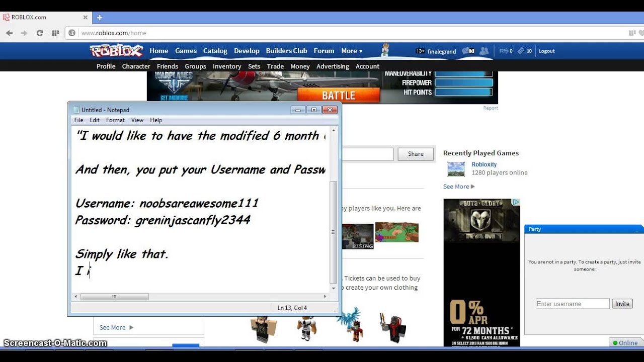Screen dimensions: 644x362
Task: Open the Trade subnav link
Action: (x=275, y=66)
